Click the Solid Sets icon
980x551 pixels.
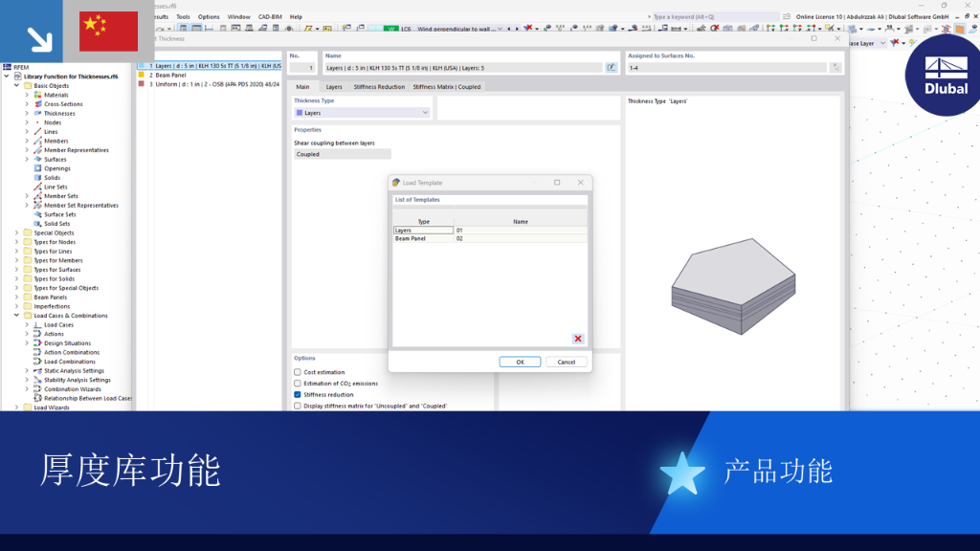tap(37, 224)
